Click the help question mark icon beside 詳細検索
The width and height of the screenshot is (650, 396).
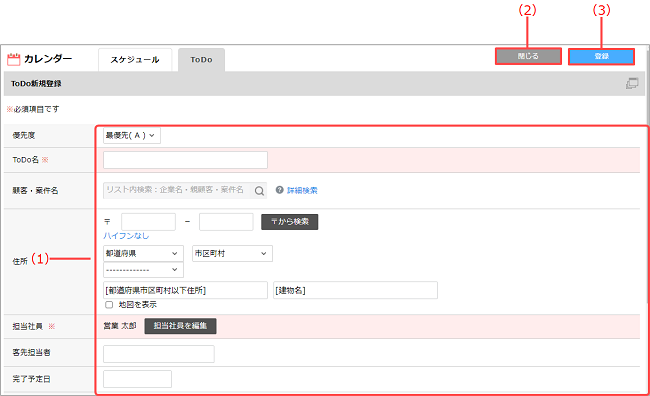(280, 190)
